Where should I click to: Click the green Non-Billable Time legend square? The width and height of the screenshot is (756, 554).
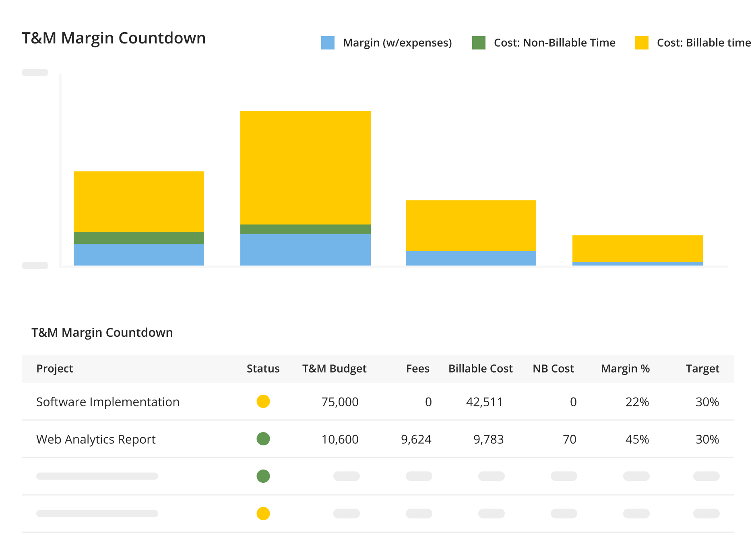(x=479, y=42)
